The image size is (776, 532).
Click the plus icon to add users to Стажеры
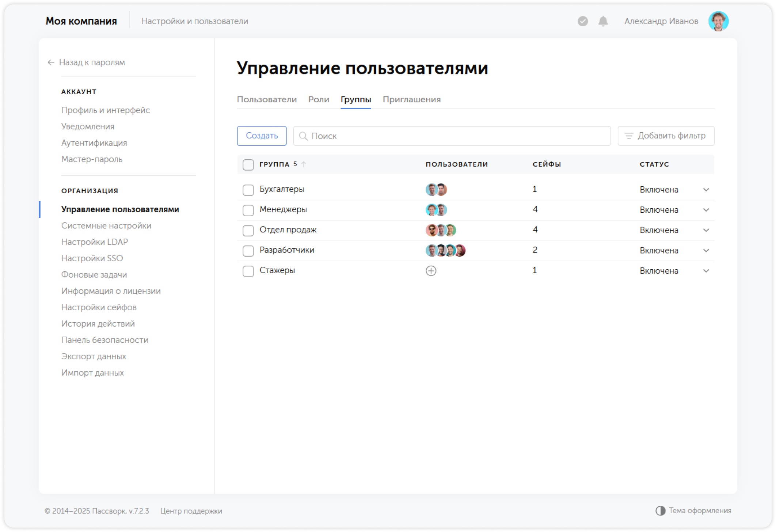431,271
